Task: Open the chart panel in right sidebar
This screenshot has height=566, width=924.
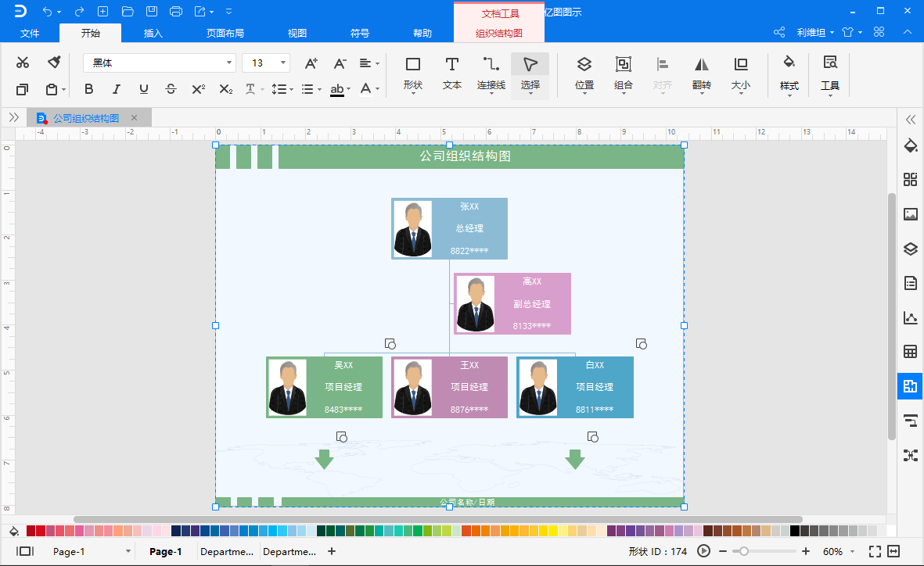Action: point(911,318)
